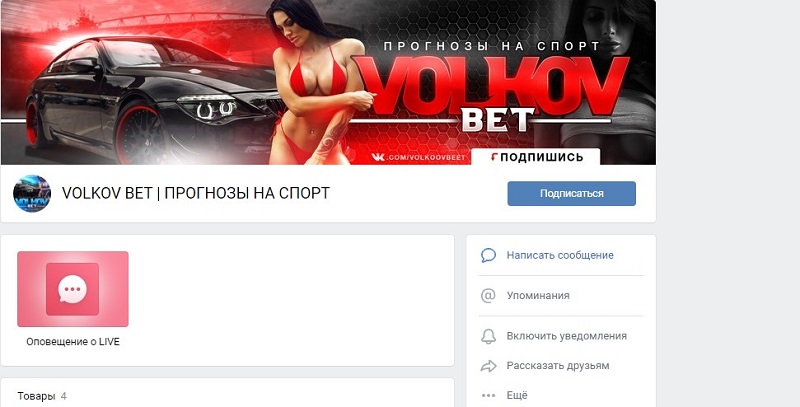
Task: Expand the Ещё options list
Action: [517, 395]
